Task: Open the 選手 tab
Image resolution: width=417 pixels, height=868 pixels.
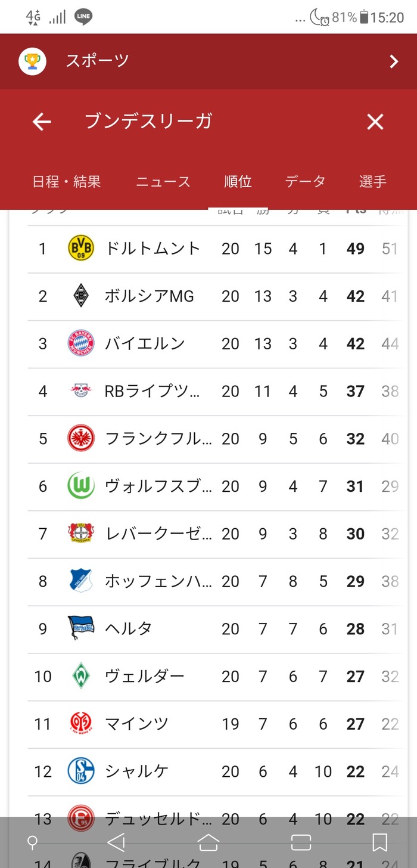Action: click(x=373, y=182)
